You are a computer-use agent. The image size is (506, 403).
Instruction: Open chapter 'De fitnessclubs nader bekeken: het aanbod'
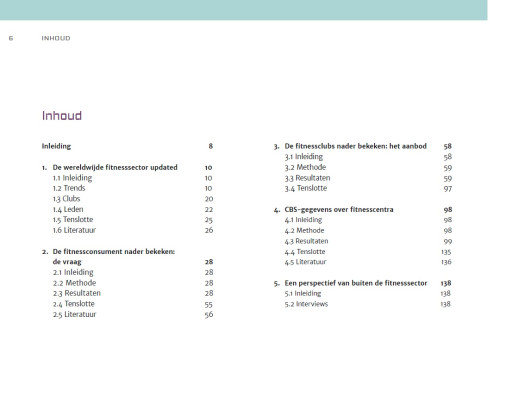356,146
